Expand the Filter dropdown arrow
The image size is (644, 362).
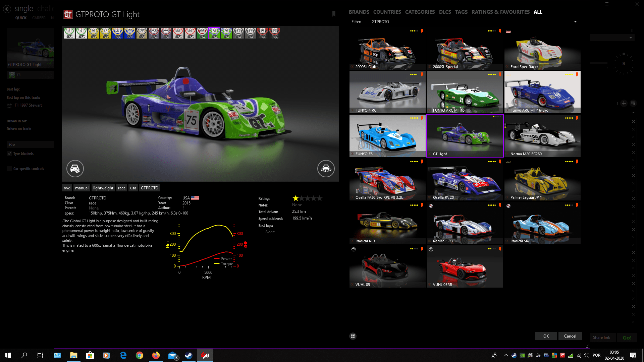point(575,22)
